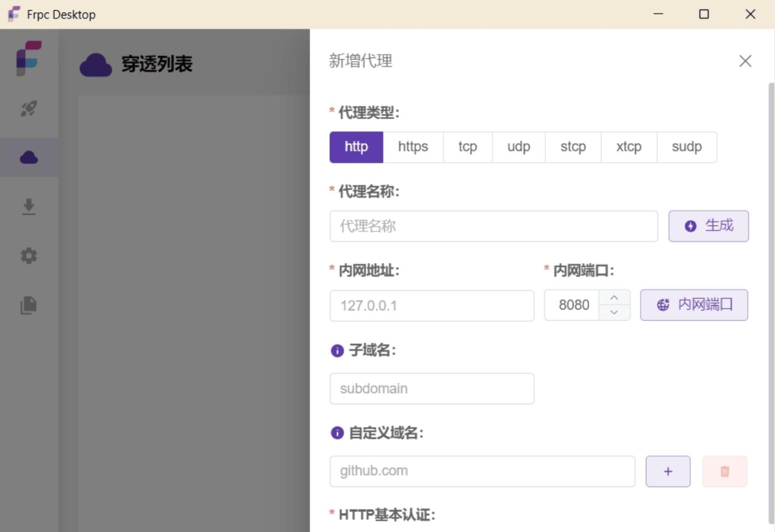
Task: Switch proxy type to tcp
Action: pyautogui.click(x=467, y=147)
